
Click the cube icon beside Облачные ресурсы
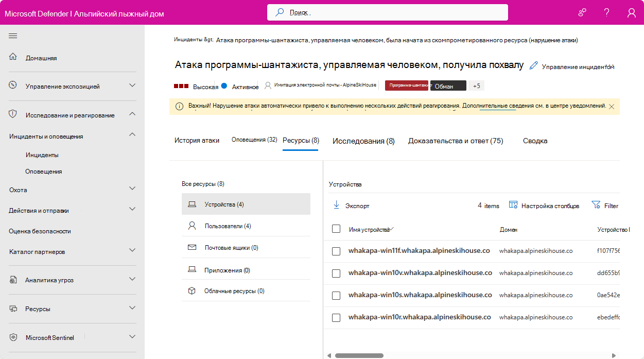192,291
